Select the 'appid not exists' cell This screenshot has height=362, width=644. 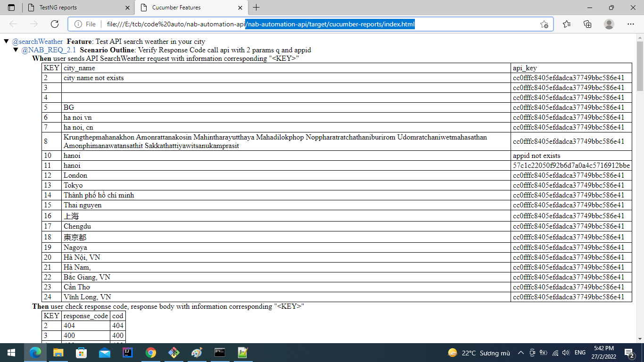coord(571,156)
